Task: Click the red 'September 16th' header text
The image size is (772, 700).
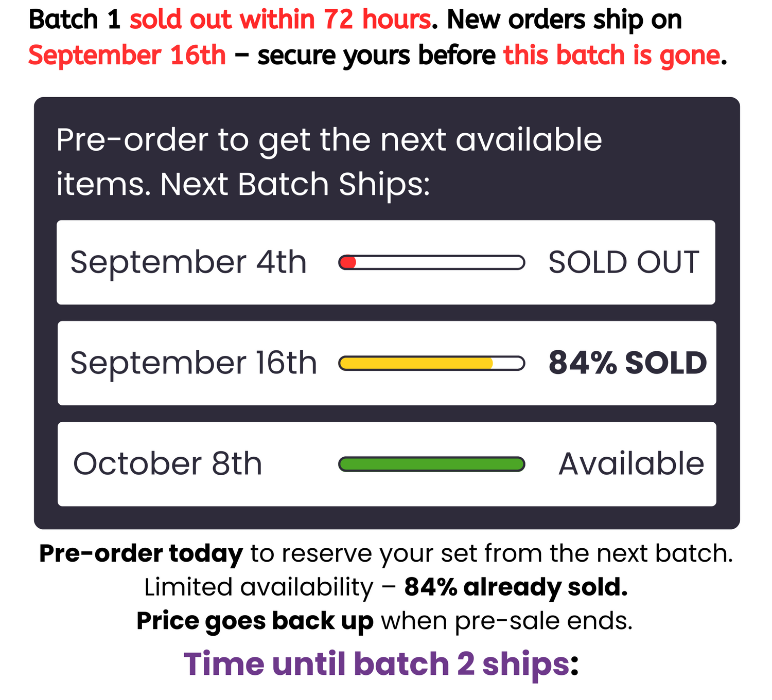Action: pyautogui.click(x=127, y=56)
